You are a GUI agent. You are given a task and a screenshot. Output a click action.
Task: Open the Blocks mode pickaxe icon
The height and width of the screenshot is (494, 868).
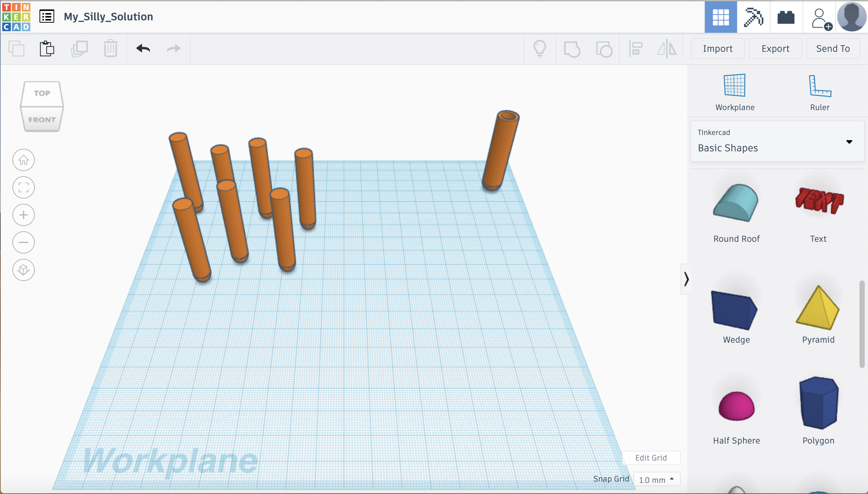point(753,17)
